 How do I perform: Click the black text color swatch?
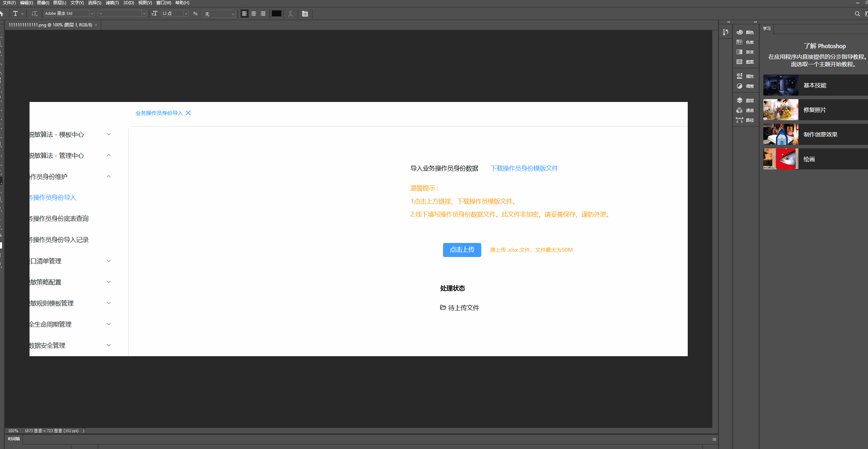pos(277,14)
